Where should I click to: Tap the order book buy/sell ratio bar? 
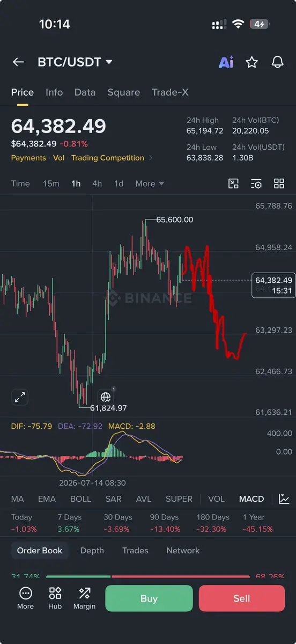click(148, 577)
